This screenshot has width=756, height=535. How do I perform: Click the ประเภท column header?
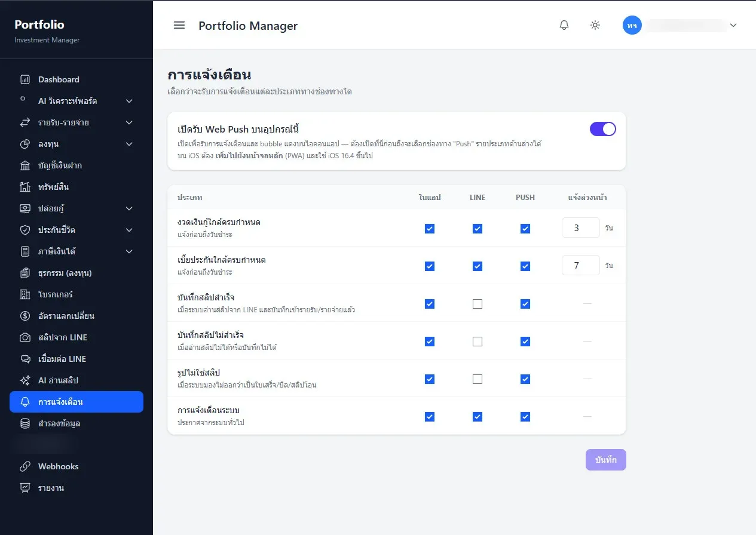tap(190, 197)
